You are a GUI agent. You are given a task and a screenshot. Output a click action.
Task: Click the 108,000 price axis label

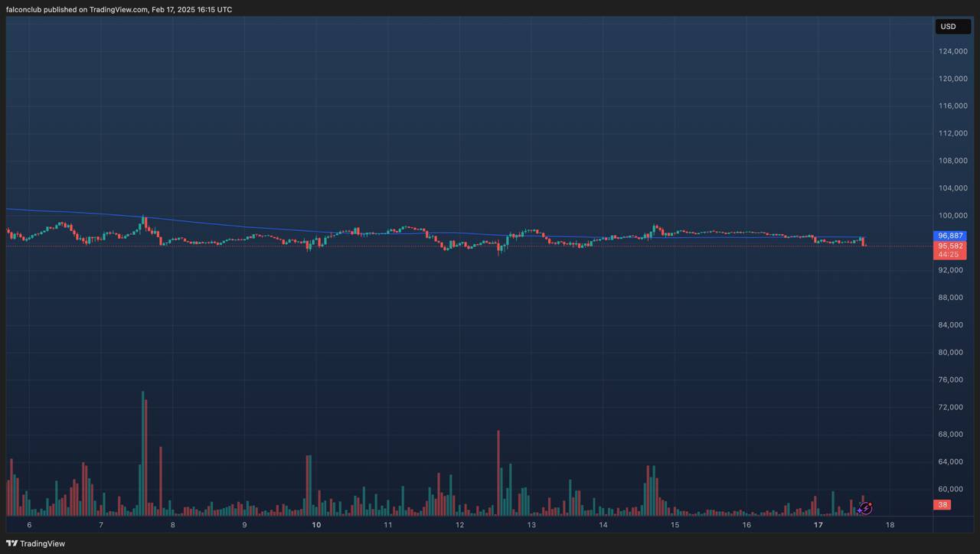coord(953,161)
